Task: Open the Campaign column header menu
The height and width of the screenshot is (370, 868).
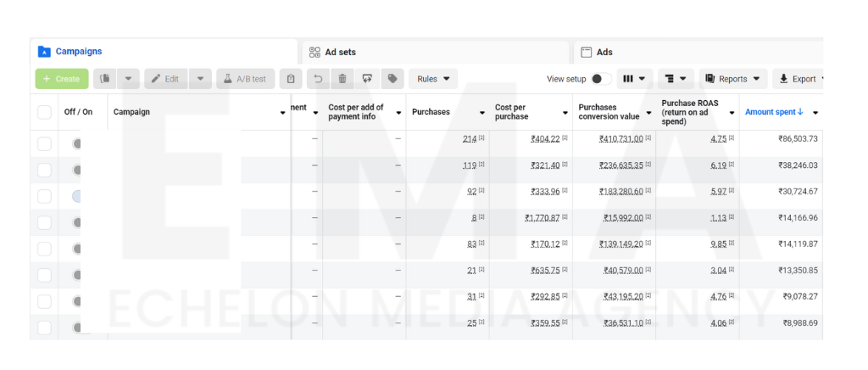Action: [283, 112]
